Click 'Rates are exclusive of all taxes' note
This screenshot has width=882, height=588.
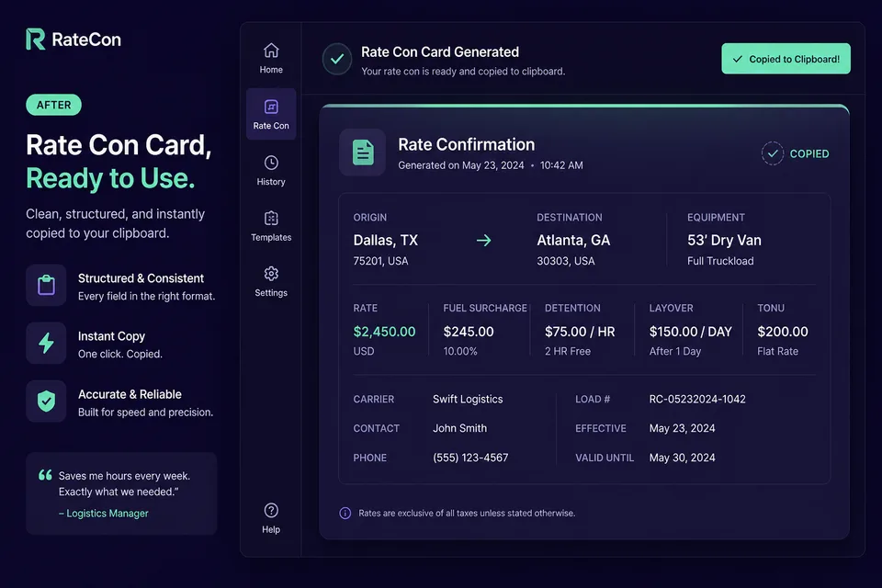point(467,514)
